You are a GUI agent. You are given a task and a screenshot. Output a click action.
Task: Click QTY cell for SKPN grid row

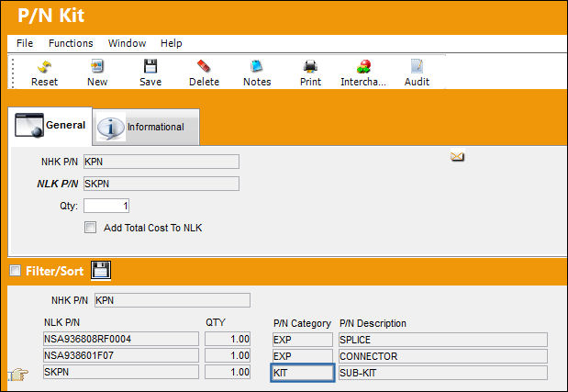[228, 372]
